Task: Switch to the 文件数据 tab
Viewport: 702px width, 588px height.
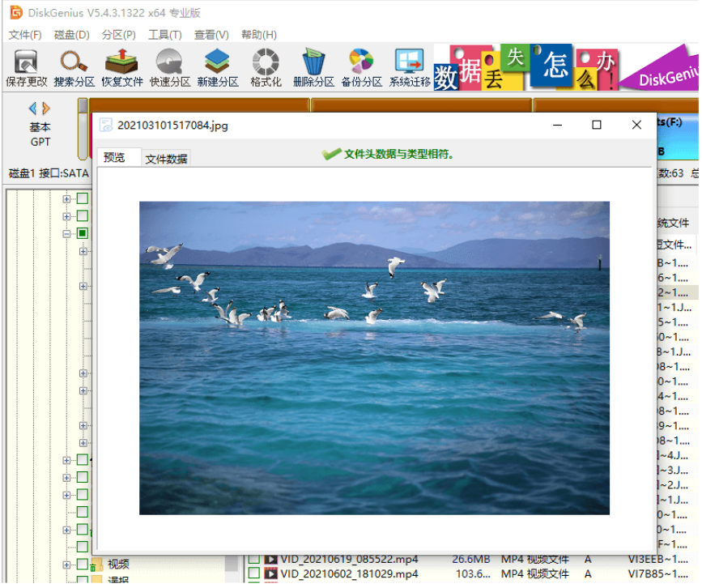Action: click(167, 159)
